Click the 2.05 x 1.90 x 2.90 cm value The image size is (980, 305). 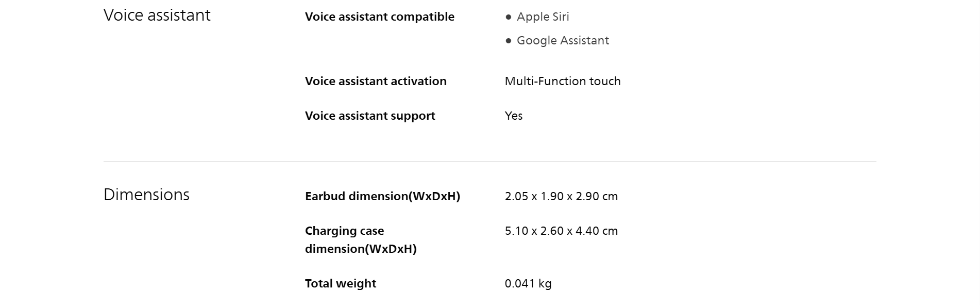(x=561, y=196)
